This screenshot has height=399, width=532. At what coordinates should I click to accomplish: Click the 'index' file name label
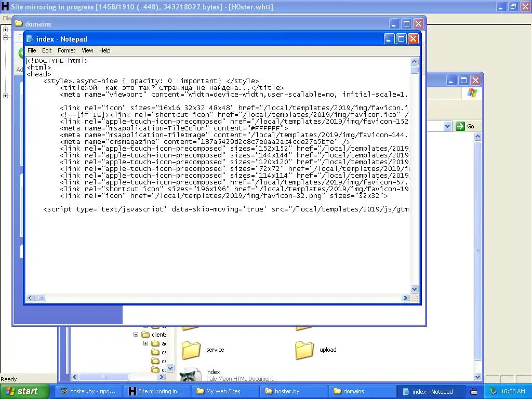[213, 372]
